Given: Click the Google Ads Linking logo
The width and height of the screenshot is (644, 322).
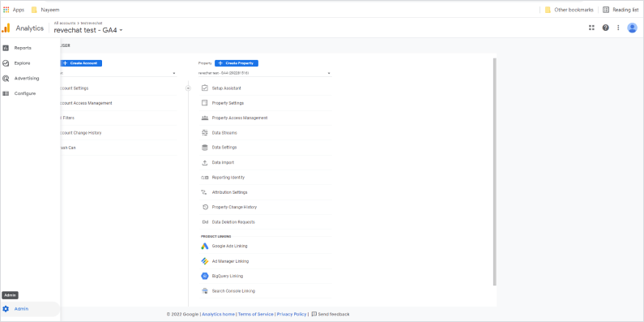Looking at the screenshot, I should pyautogui.click(x=205, y=246).
